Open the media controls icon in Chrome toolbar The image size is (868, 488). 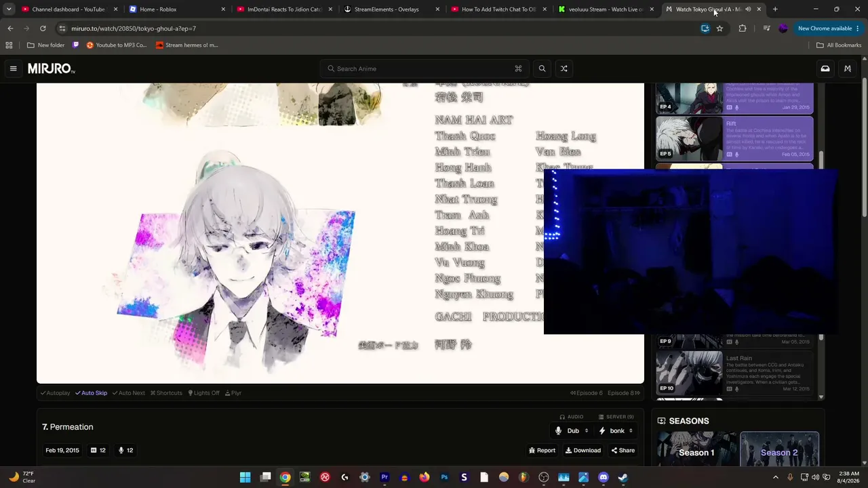coord(766,28)
